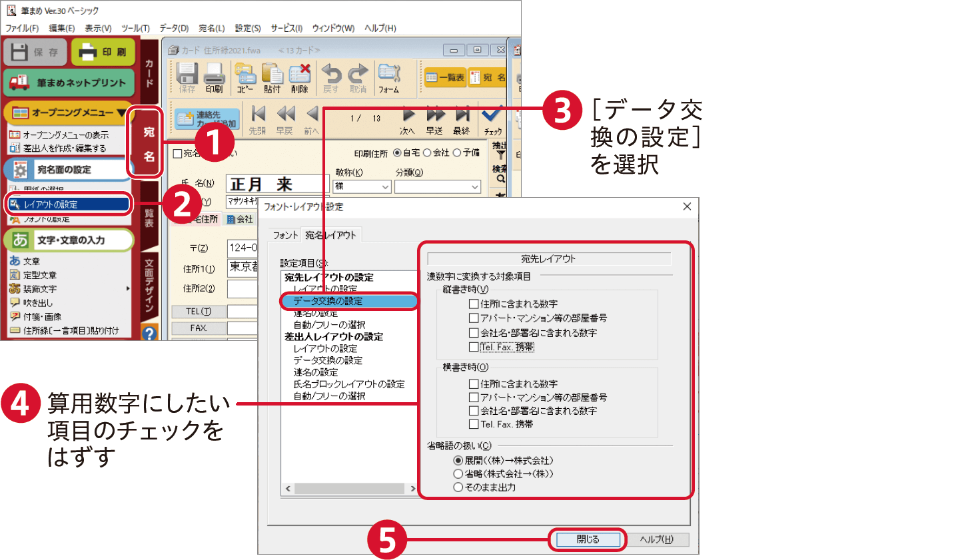Screen dimensions: 976x560
Task: Open 筆まめネットプリント
Action: (69, 83)
